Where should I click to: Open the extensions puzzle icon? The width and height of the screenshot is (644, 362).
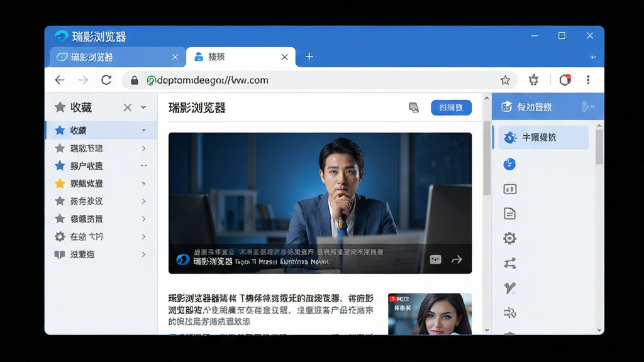pos(533,80)
